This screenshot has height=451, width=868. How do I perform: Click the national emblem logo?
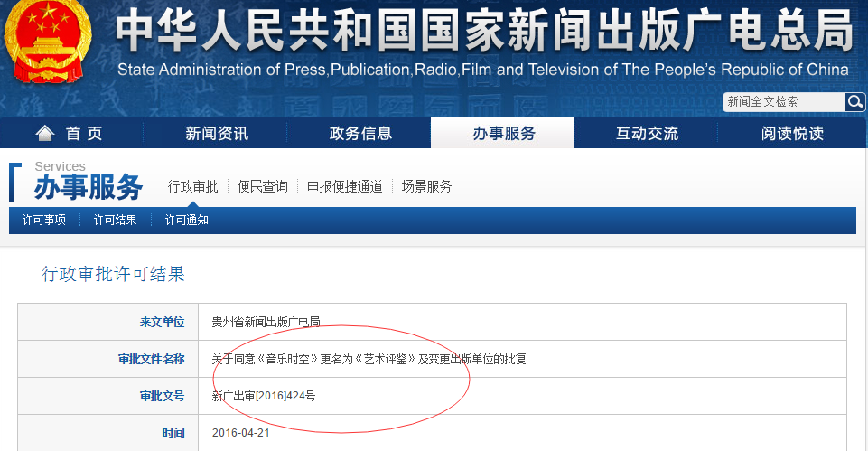(48, 42)
